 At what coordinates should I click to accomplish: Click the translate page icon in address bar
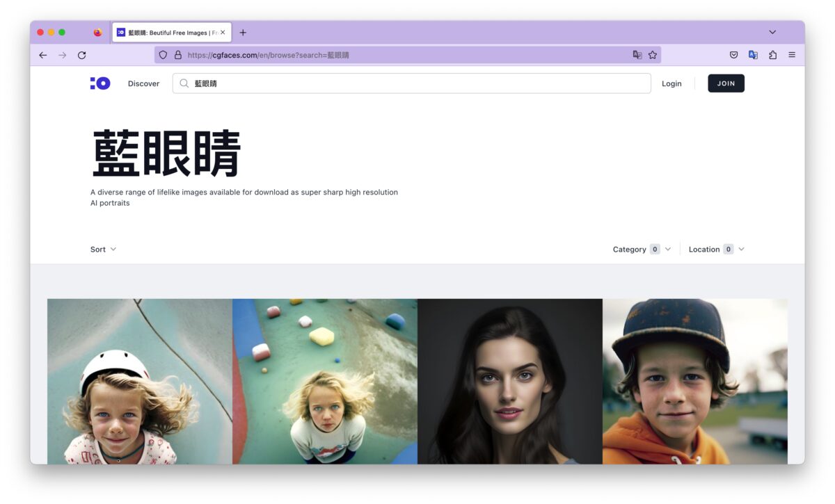[x=637, y=55]
